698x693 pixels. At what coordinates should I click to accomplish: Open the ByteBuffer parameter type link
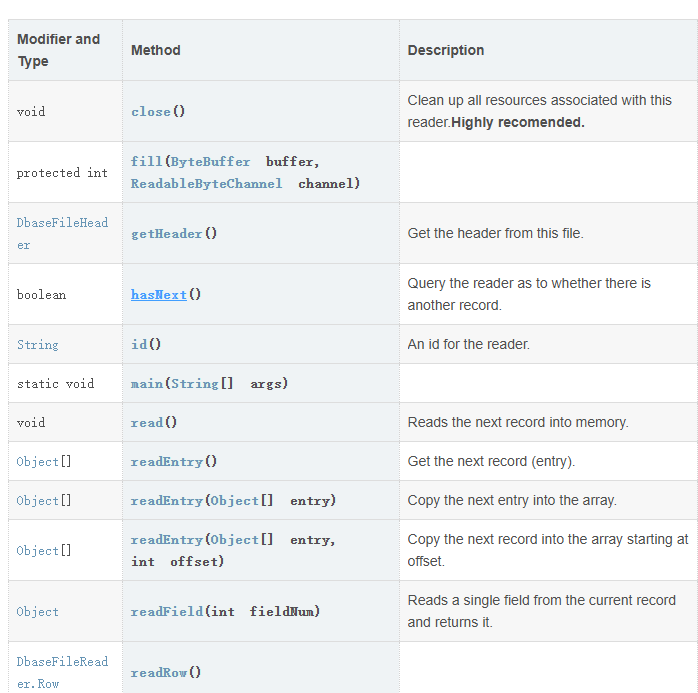click(210, 161)
